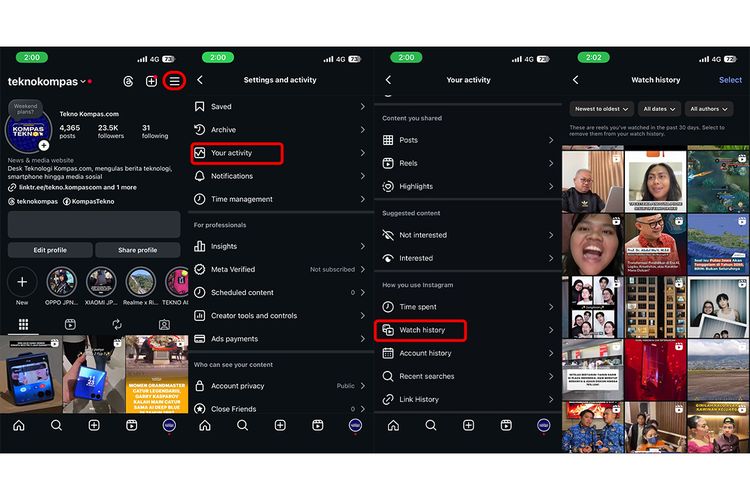This screenshot has height=500, width=750.
Task: Open the Link History chain icon
Action: 388,400
